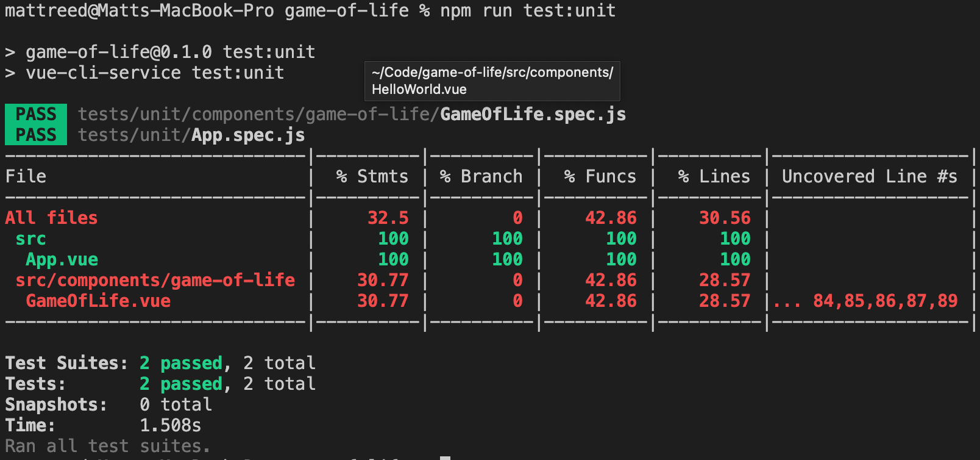980x460 pixels.
Task: Click the 30.56 lines value for All files
Action: (x=725, y=218)
